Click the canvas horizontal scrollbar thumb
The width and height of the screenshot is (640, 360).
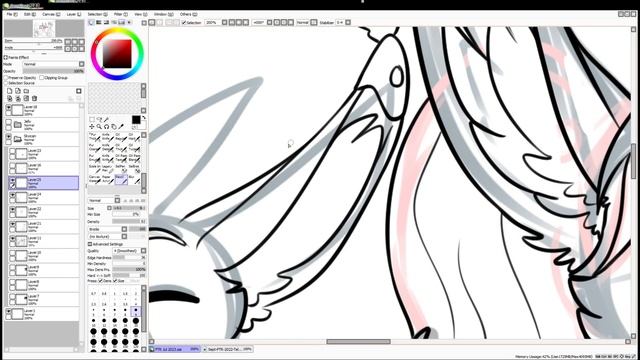pyautogui.click(x=358, y=342)
